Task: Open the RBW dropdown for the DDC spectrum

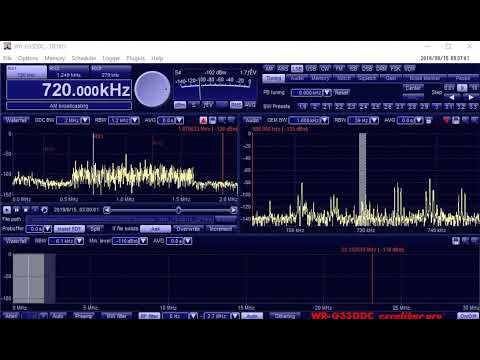Action: [x=135, y=120]
